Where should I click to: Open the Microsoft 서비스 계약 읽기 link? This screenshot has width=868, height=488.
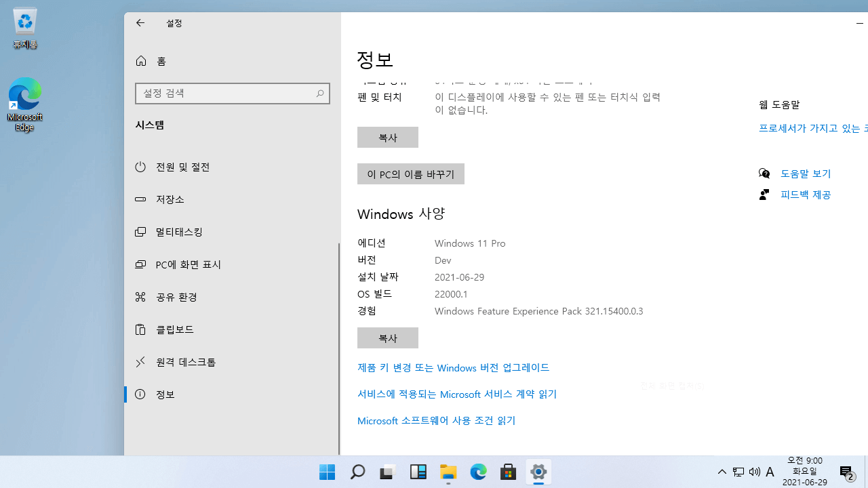pos(457,394)
